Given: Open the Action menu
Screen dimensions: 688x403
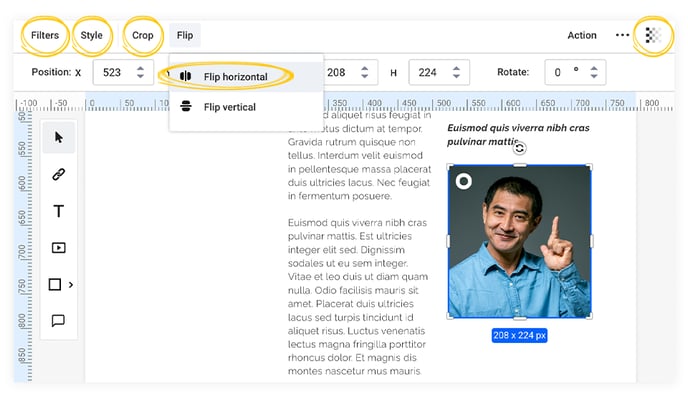Looking at the screenshot, I should pyautogui.click(x=582, y=35).
